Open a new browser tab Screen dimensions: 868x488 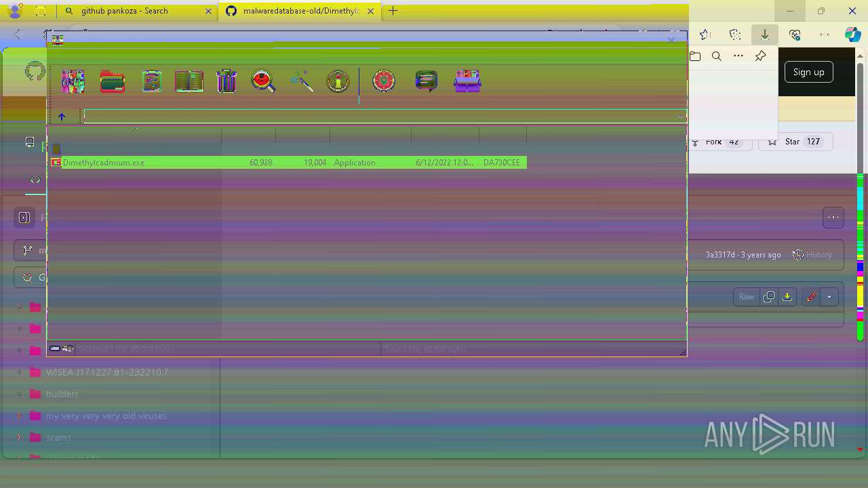coord(393,11)
